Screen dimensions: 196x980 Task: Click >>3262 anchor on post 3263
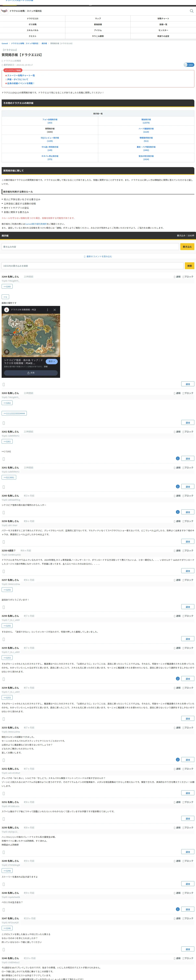pos(7,403)
